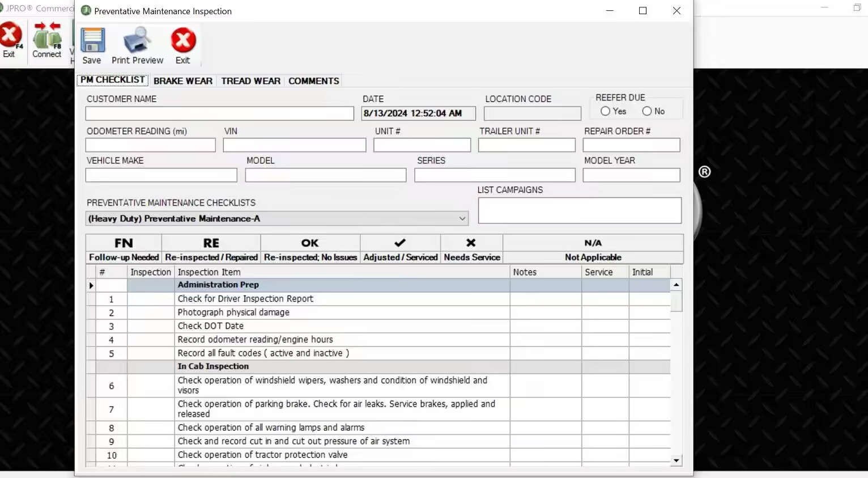Select No for Reefer Due
The height and width of the screenshot is (478, 868).
tap(648, 111)
